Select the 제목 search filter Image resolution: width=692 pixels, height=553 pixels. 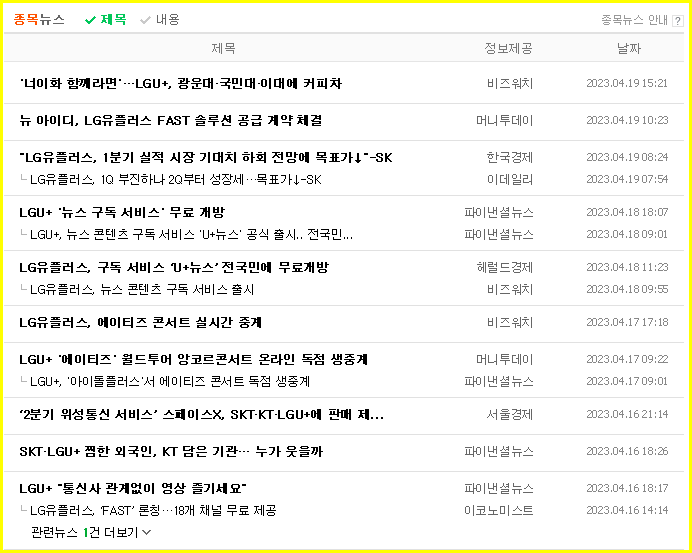[106, 19]
